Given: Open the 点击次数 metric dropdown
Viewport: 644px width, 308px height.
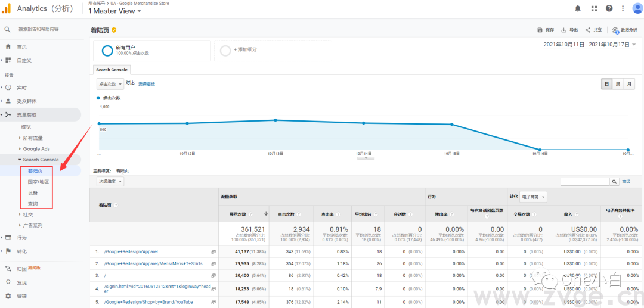Looking at the screenshot, I should pyautogui.click(x=110, y=83).
